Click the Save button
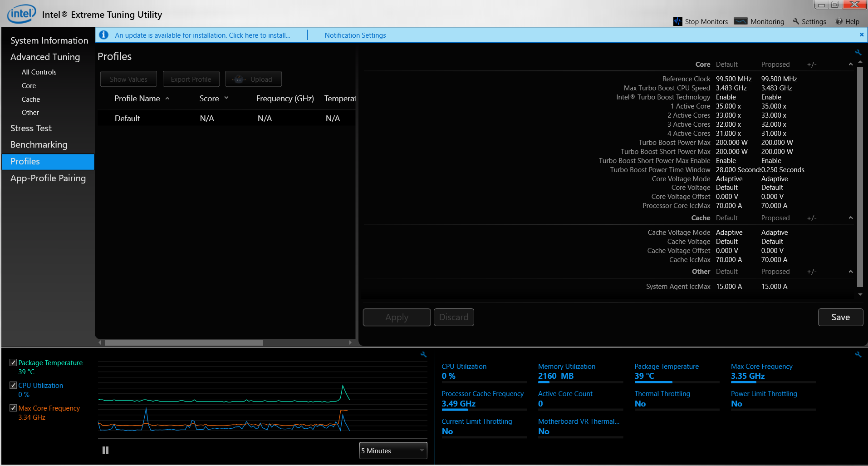868x466 pixels. pos(840,317)
